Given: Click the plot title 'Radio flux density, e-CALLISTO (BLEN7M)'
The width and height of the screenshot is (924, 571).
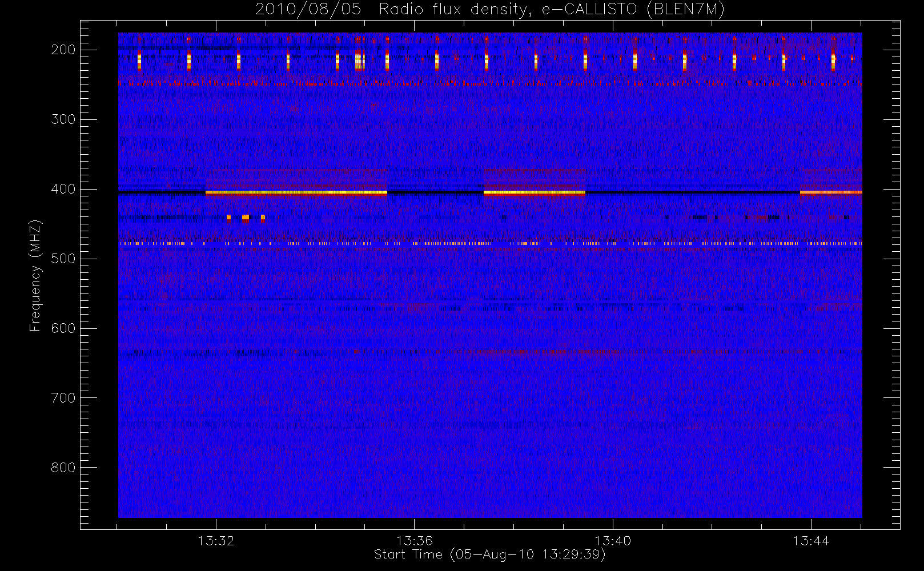Looking at the screenshot, I should [x=552, y=10].
